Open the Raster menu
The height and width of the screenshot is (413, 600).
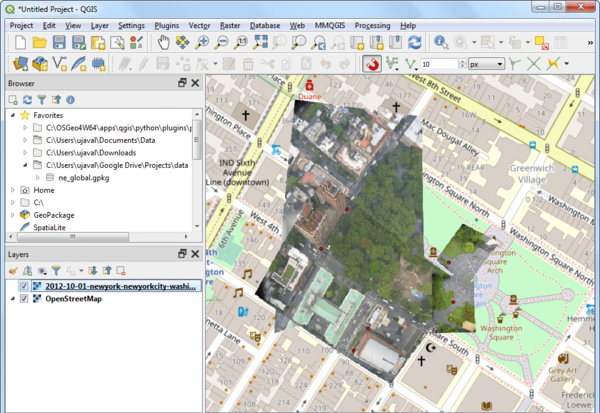point(230,26)
